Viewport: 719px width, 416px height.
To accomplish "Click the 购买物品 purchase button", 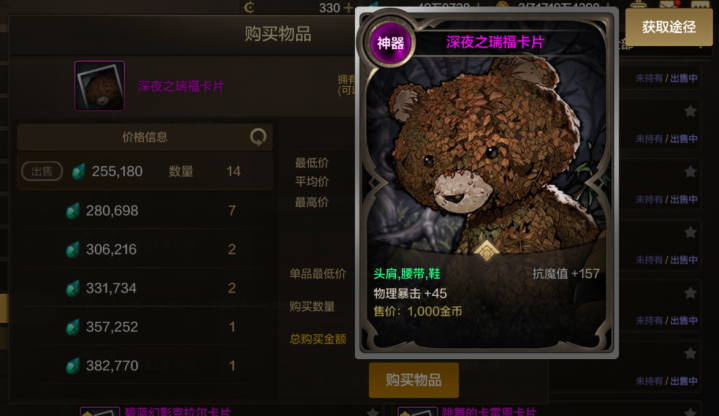I will click(x=414, y=380).
